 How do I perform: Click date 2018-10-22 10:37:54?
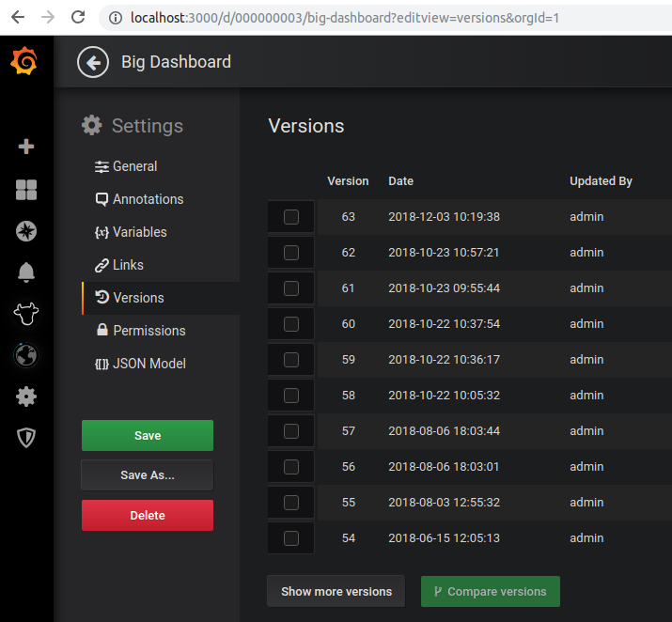(444, 324)
